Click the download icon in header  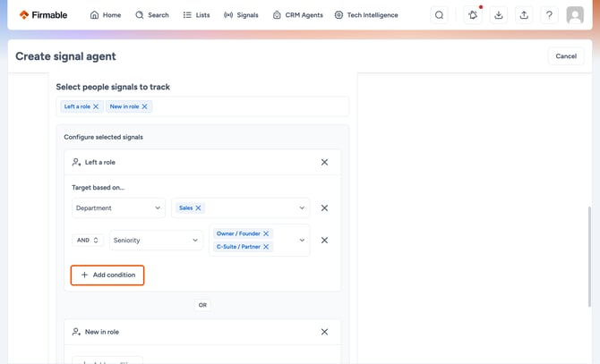click(498, 15)
